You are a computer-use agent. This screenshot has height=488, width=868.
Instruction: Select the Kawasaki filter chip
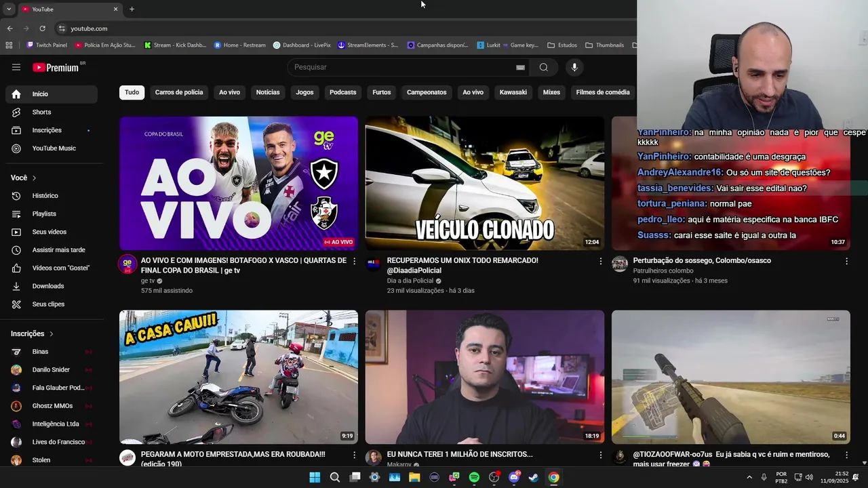(x=513, y=92)
